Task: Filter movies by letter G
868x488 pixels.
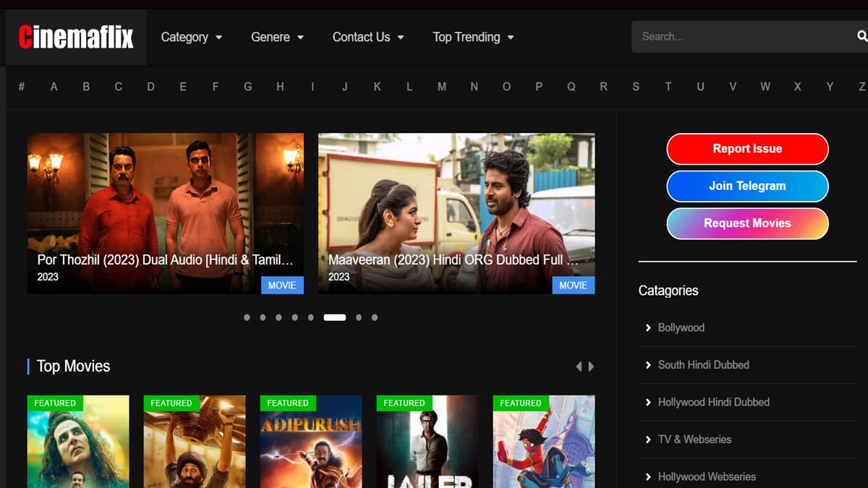Action: [x=247, y=87]
